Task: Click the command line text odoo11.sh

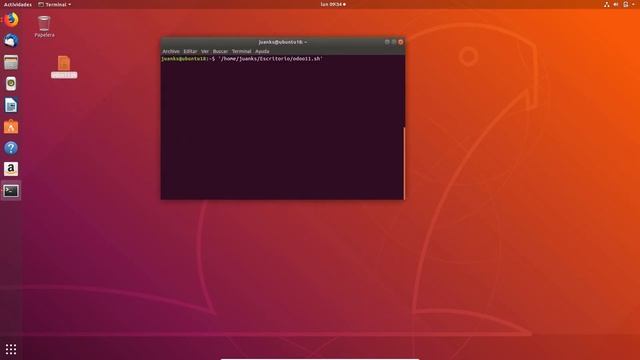Action: pyautogui.click(x=307, y=59)
